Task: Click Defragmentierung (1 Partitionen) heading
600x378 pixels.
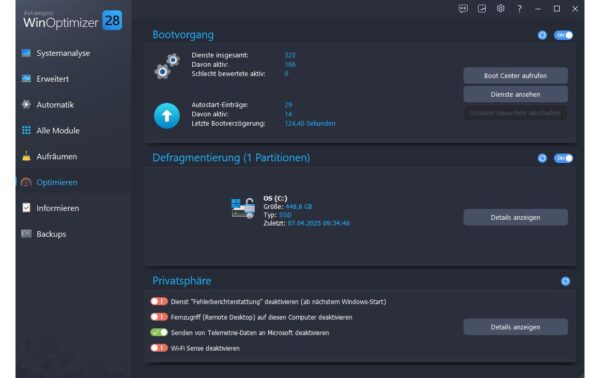Action: click(231, 158)
